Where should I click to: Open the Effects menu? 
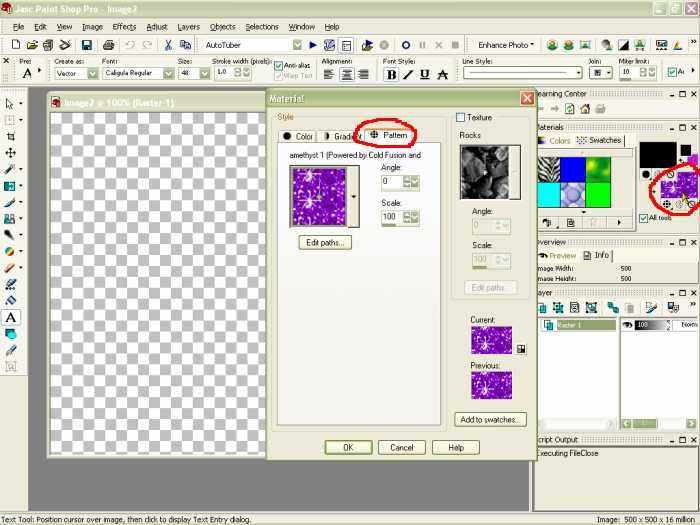pyautogui.click(x=124, y=27)
